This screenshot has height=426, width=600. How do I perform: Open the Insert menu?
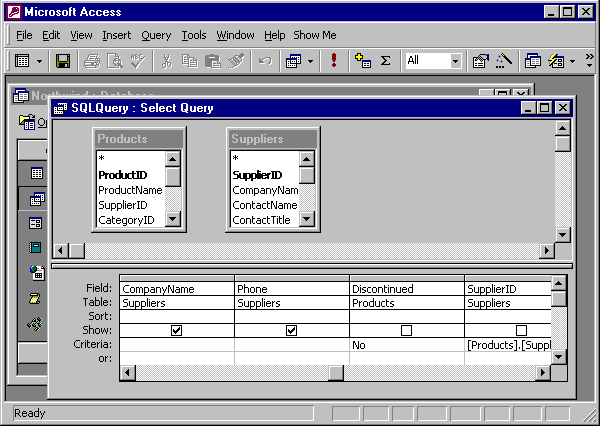pos(116,35)
